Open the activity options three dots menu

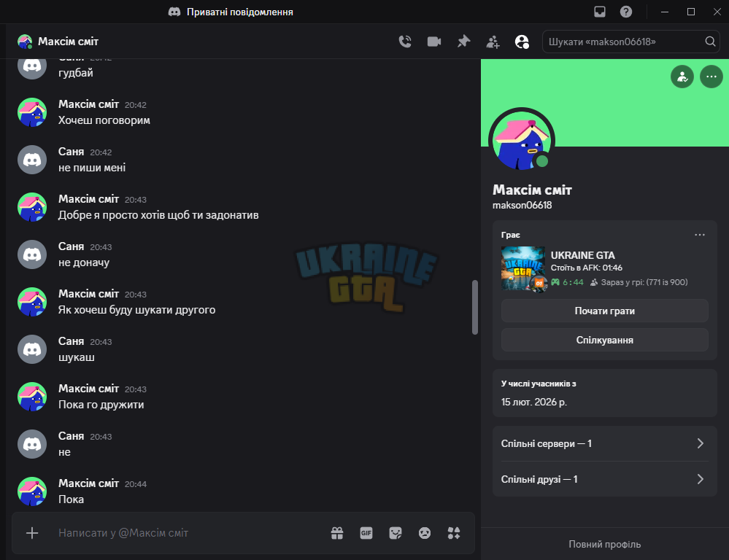(700, 235)
